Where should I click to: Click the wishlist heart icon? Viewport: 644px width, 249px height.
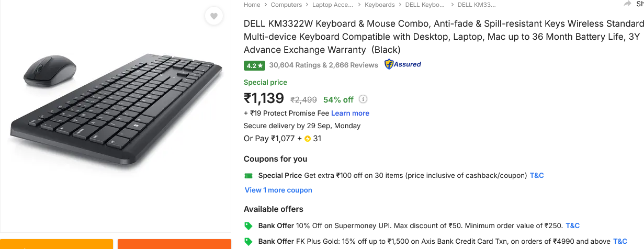[213, 16]
